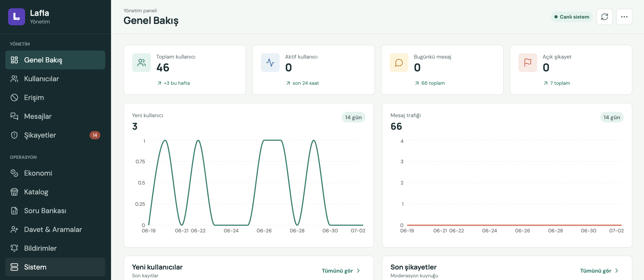Click the Toplam kullanıcı users icon

click(x=142, y=63)
